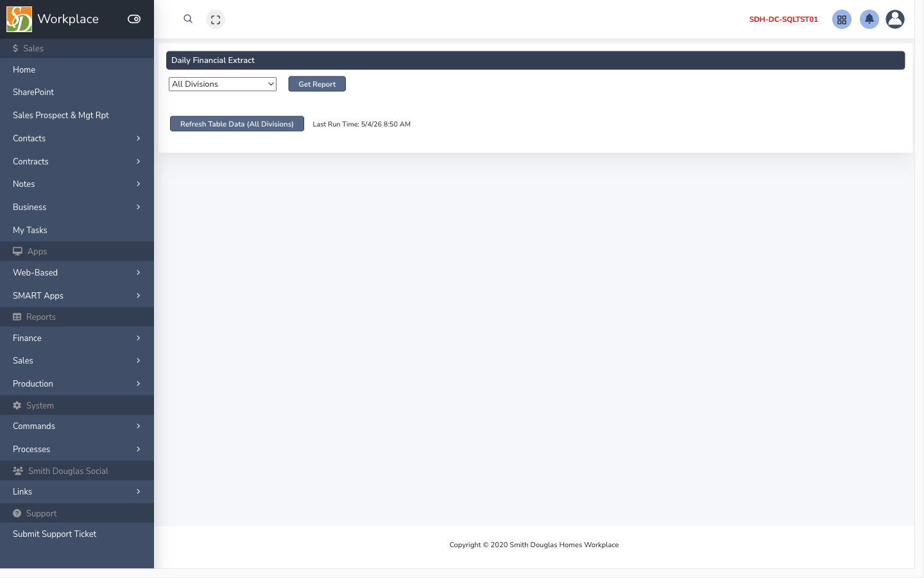This screenshot has width=924, height=578.
Task: Click the Smith Douglas Social section label
Action: click(69, 471)
